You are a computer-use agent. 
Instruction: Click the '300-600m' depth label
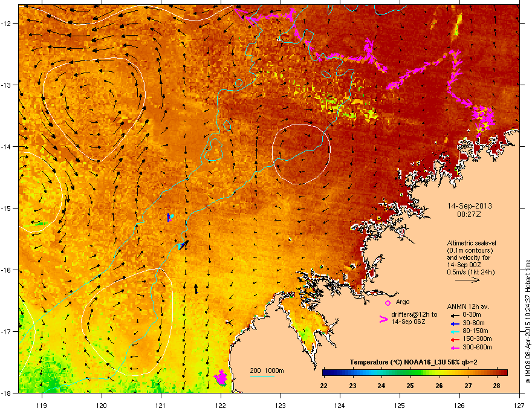coord(477,347)
